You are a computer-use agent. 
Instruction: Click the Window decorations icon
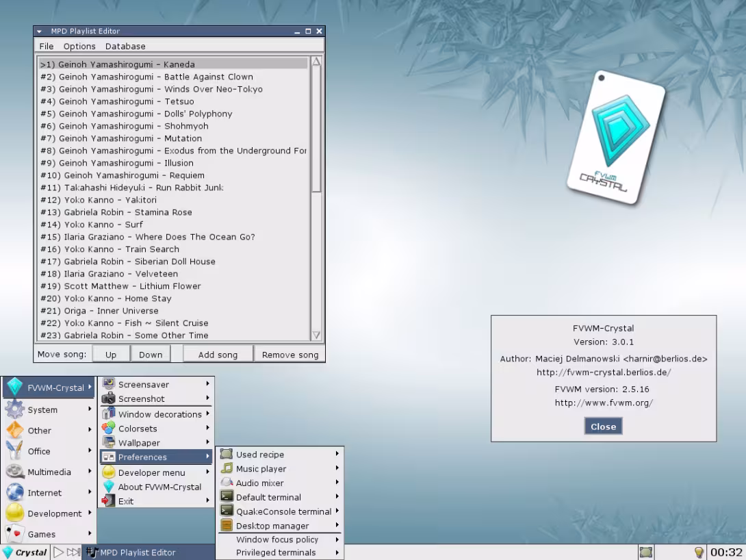108,413
